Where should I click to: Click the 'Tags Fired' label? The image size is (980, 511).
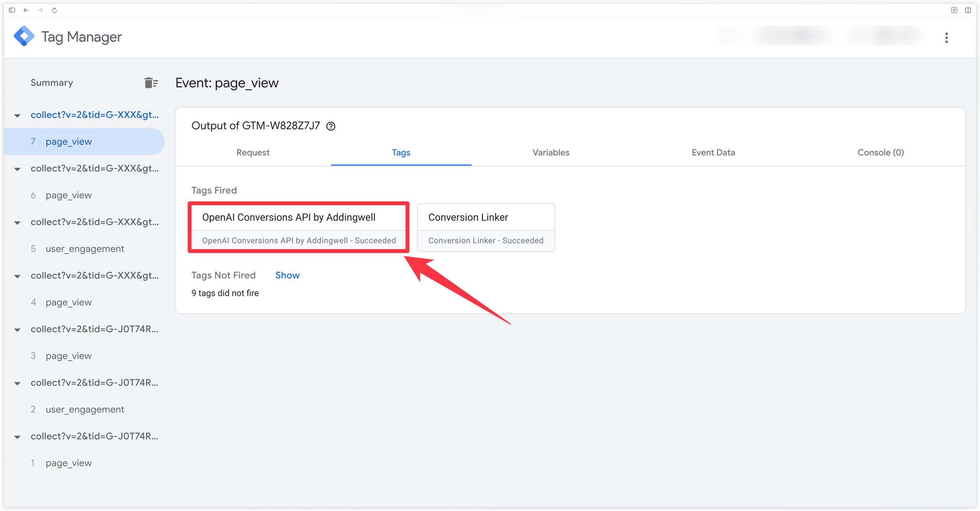pos(214,190)
